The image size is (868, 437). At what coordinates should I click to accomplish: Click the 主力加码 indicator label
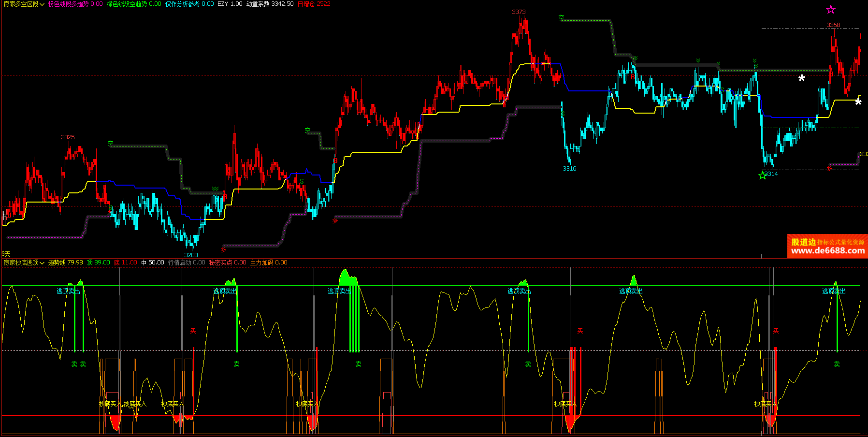[268, 262]
